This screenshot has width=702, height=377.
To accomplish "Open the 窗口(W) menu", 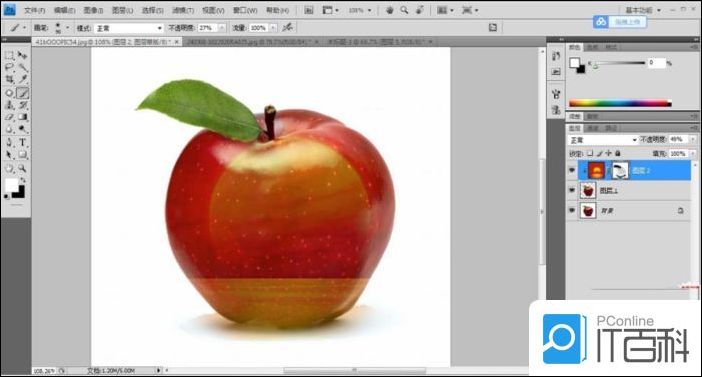I will click(245, 10).
